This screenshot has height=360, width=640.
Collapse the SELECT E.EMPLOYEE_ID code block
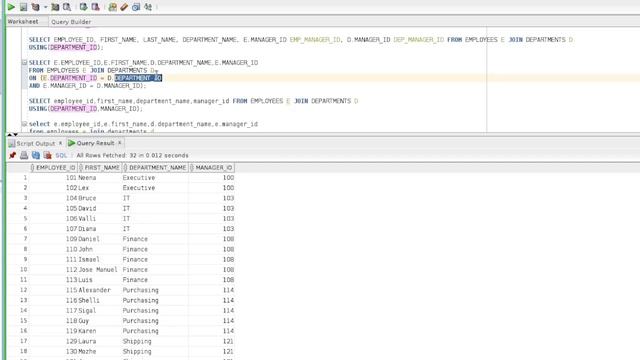tap(24, 62)
